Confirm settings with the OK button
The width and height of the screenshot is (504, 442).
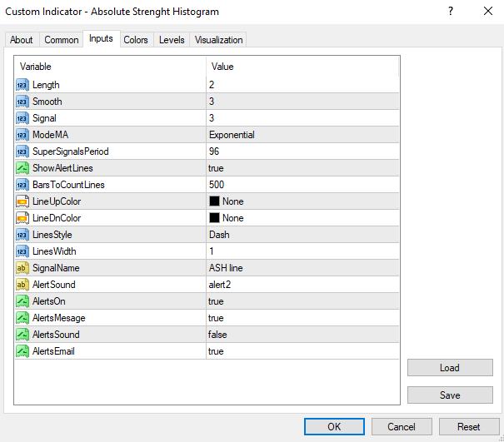334,427
